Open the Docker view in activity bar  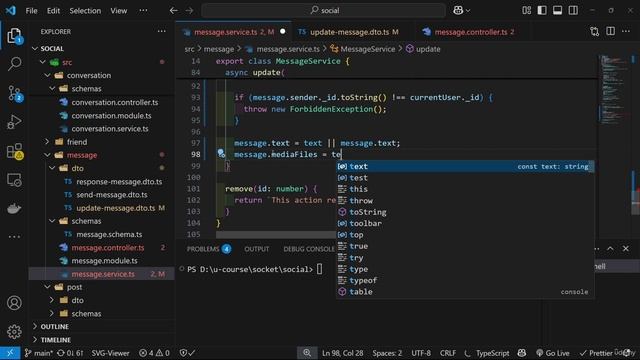[x=14, y=209]
